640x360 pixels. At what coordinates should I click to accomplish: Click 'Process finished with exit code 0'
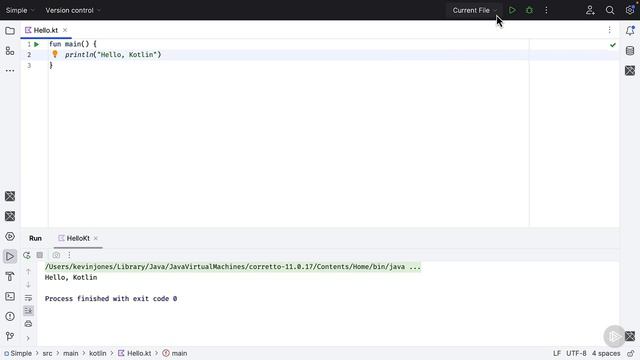coord(111,299)
